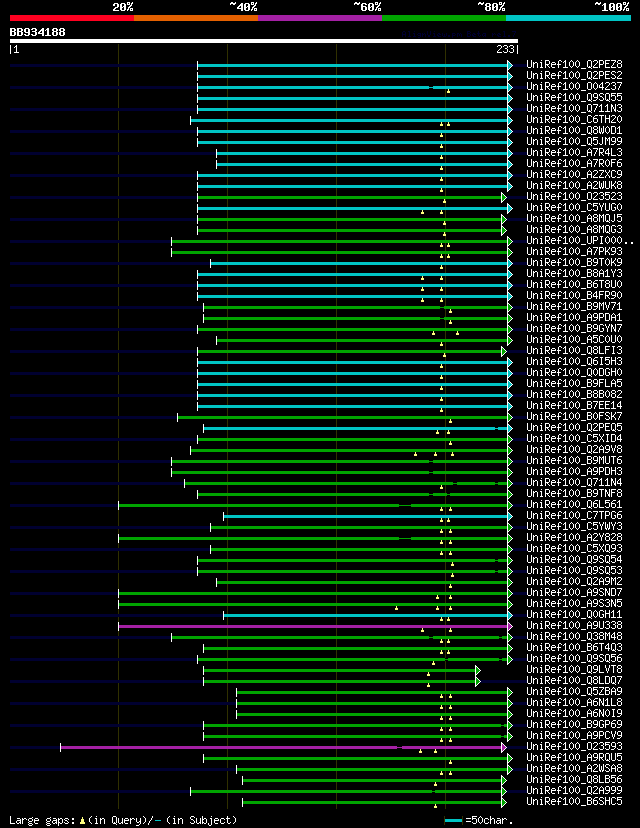Click the UniRef100_A9U338 label

point(574,626)
